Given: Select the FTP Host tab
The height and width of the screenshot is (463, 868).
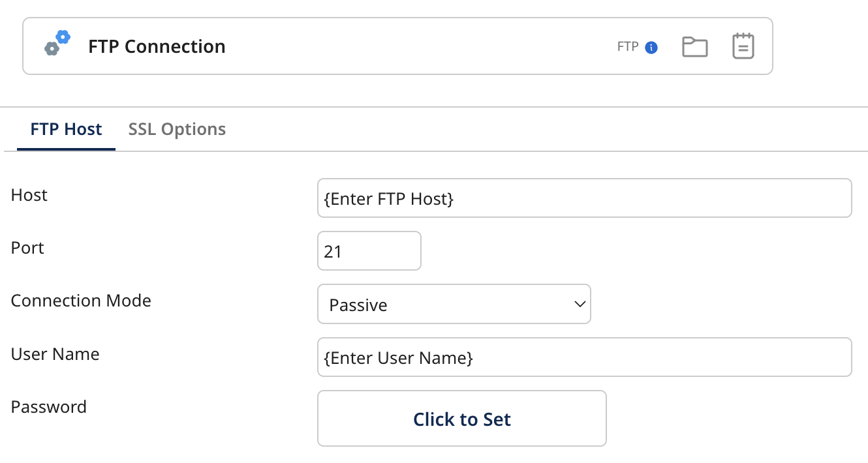Looking at the screenshot, I should pos(66,129).
